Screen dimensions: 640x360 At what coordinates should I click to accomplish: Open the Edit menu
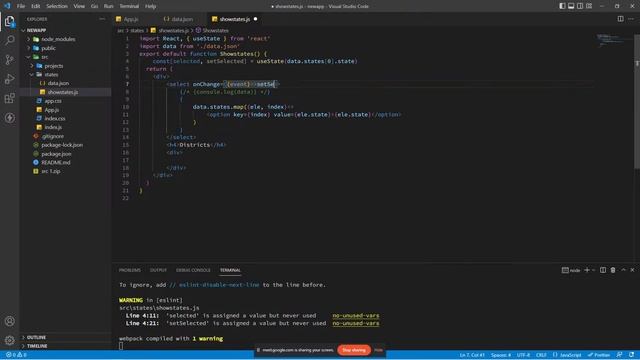click(x=36, y=6)
